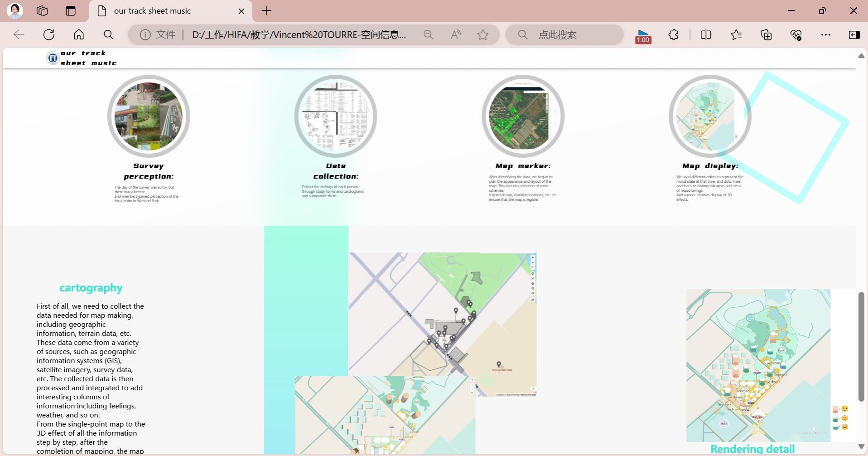The height and width of the screenshot is (456, 868).
Task: Open the Collections panel
Action: click(766, 35)
